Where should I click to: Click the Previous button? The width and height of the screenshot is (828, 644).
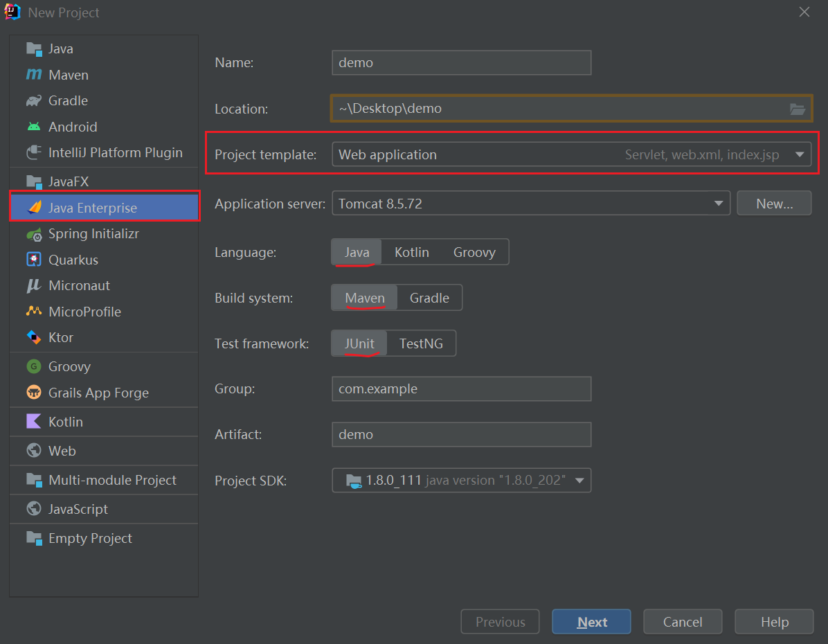500,622
